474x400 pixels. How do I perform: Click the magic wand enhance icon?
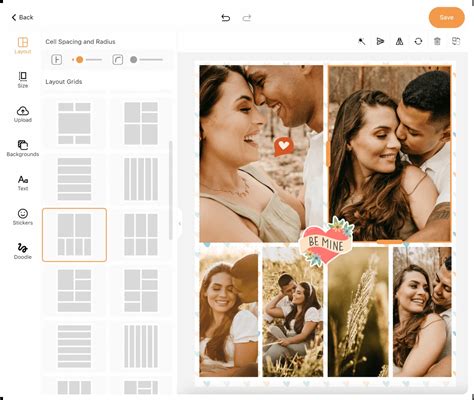pos(362,42)
